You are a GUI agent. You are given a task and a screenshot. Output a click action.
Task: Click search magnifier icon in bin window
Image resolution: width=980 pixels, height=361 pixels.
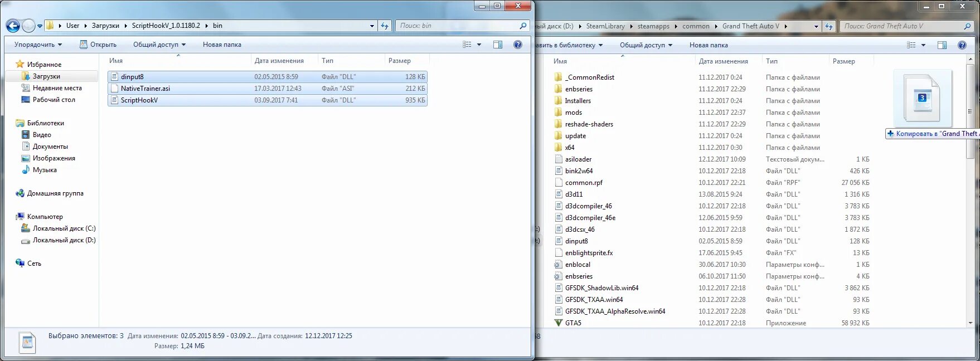coord(523,26)
